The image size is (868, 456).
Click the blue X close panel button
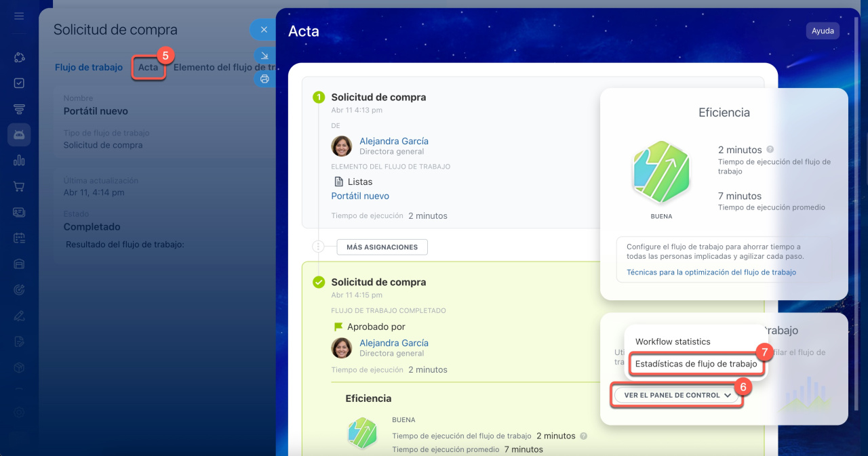264,30
